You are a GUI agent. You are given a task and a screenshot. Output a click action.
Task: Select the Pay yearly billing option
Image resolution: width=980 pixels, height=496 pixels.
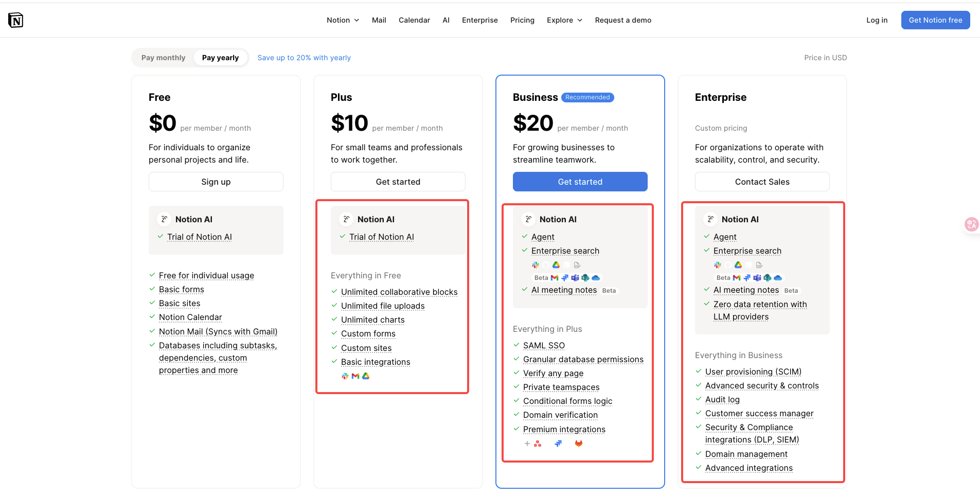221,58
